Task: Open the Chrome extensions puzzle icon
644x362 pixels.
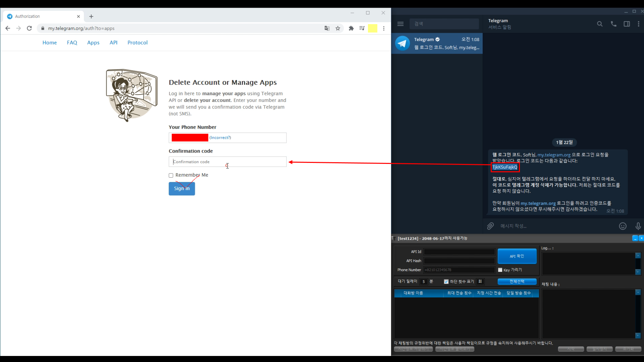Action: [x=351, y=28]
